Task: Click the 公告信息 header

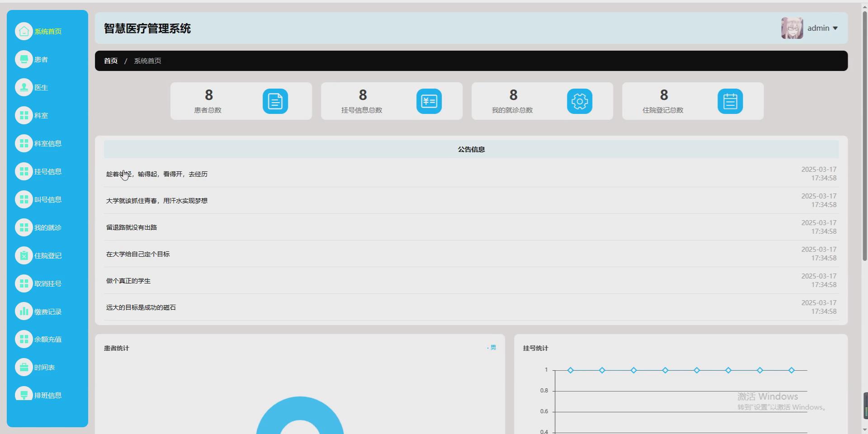Action: pyautogui.click(x=471, y=149)
